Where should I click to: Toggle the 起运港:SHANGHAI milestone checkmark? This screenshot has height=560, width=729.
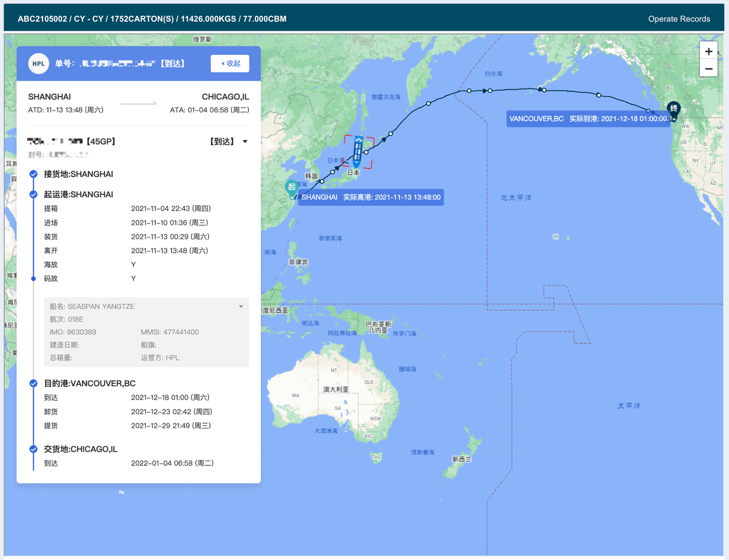click(34, 194)
